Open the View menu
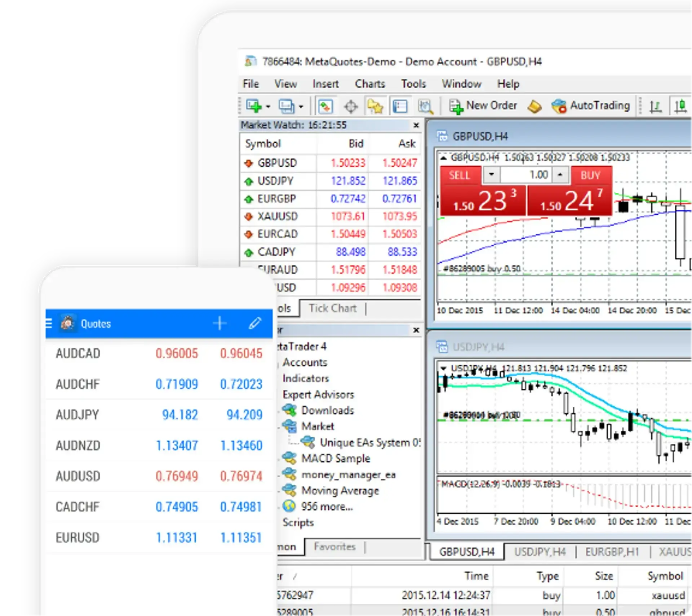Viewport: 692px width, 616px height. point(286,84)
